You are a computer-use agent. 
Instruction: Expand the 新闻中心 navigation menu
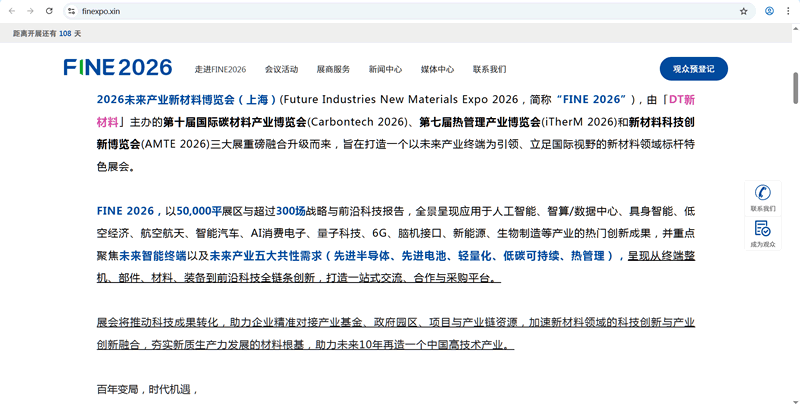(385, 69)
